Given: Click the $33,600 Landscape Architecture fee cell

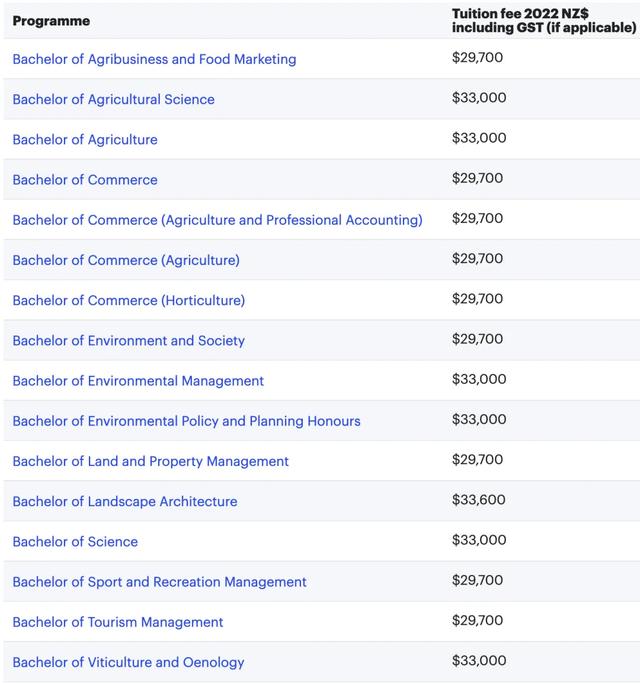Looking at the screenshot, I should 479,500.
